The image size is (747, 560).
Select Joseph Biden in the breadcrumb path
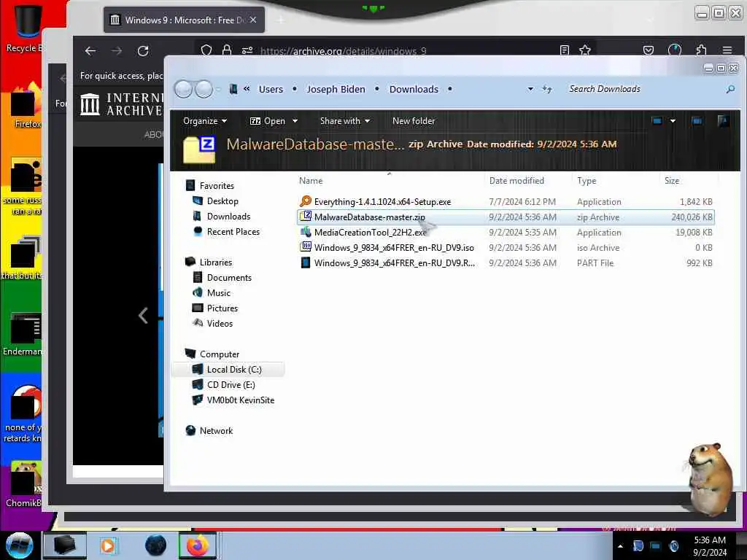click(x=336, y=89)
